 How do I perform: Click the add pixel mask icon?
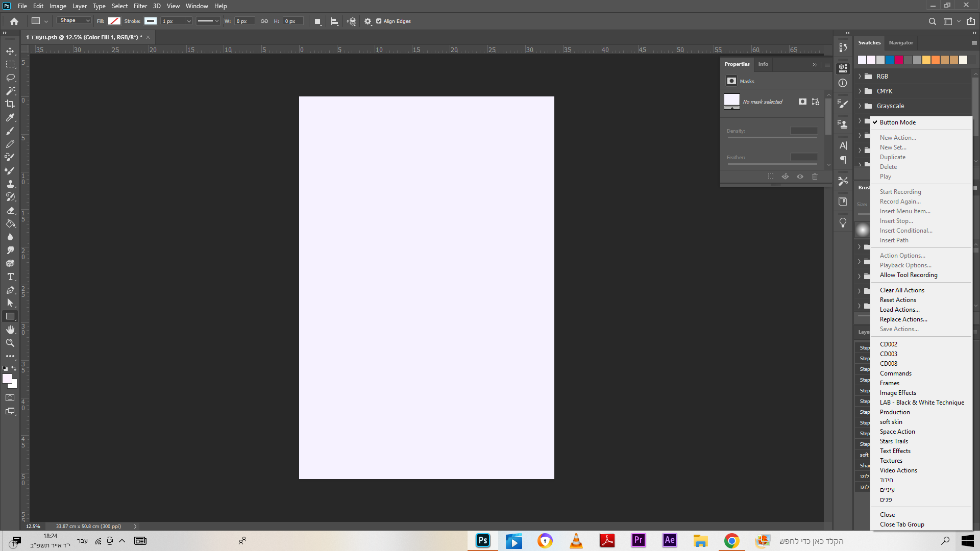click(802, 102)
